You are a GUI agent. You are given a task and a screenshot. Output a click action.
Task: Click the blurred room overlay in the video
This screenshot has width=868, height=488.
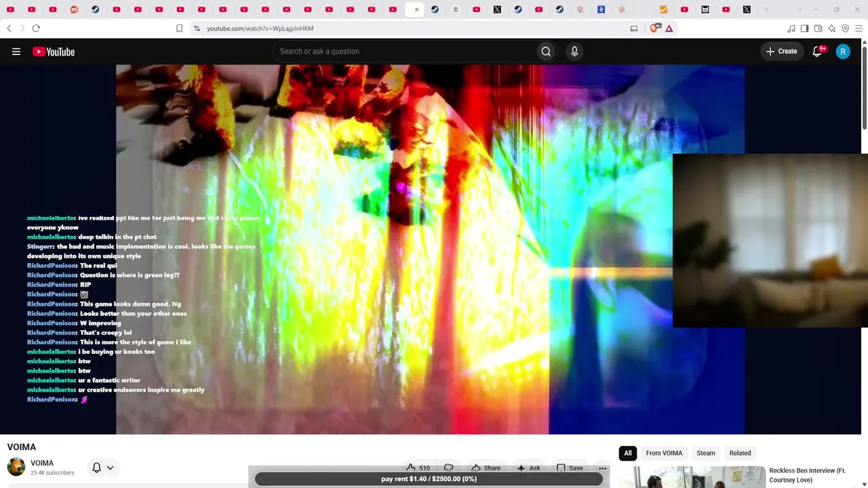point(770,241)
